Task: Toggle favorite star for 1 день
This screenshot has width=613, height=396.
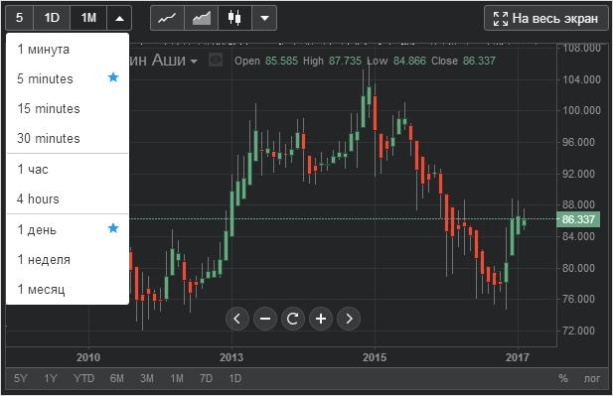Action: coord(113,228)
